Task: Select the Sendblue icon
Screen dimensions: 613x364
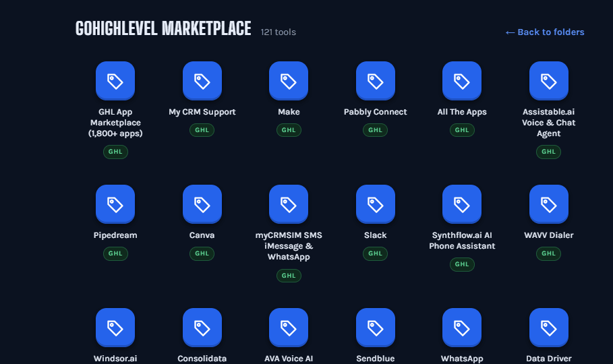Action: (376, 328)
